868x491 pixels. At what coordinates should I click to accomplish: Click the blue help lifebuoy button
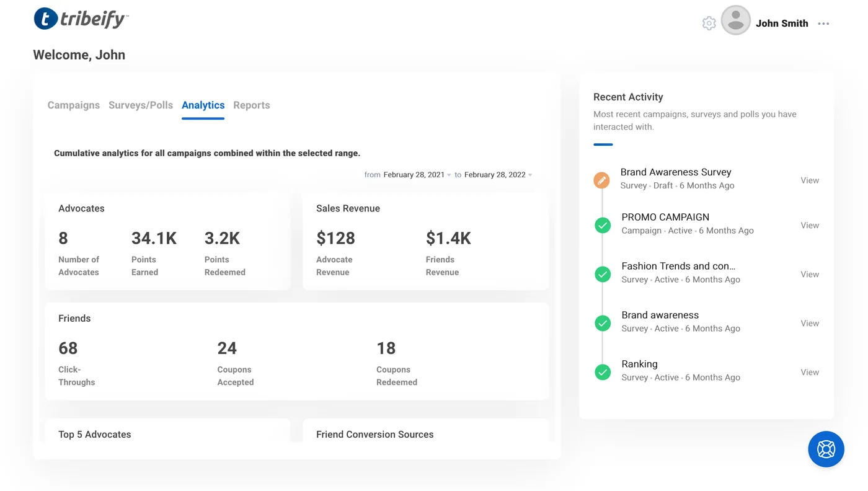pyautogui.click(x=826, y=449)
